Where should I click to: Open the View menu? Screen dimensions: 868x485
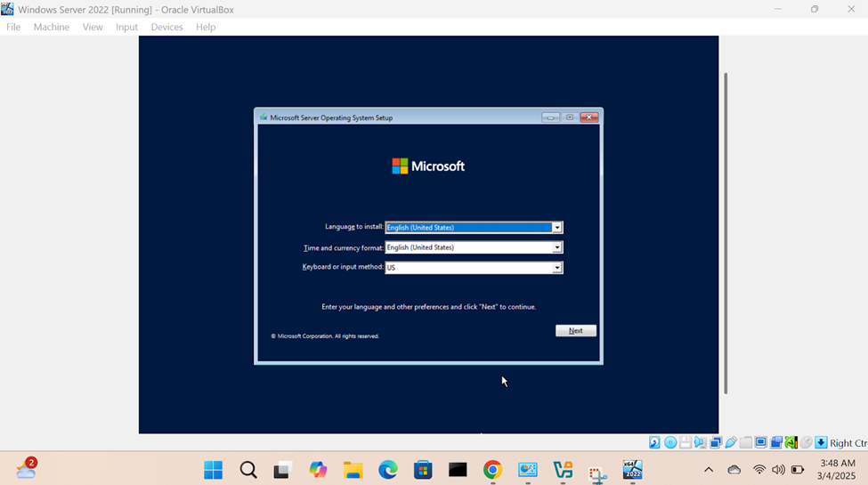pyautogui.click(x=93, y=27)
